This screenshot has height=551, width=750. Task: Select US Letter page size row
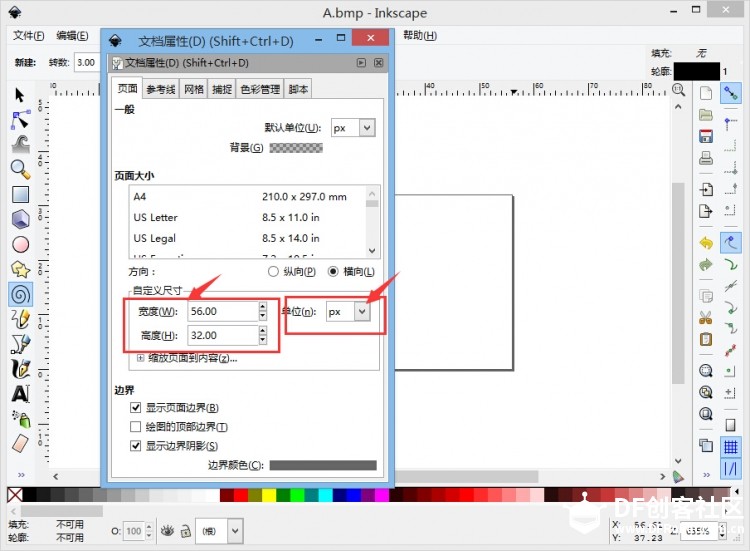(x=247, y=217)
